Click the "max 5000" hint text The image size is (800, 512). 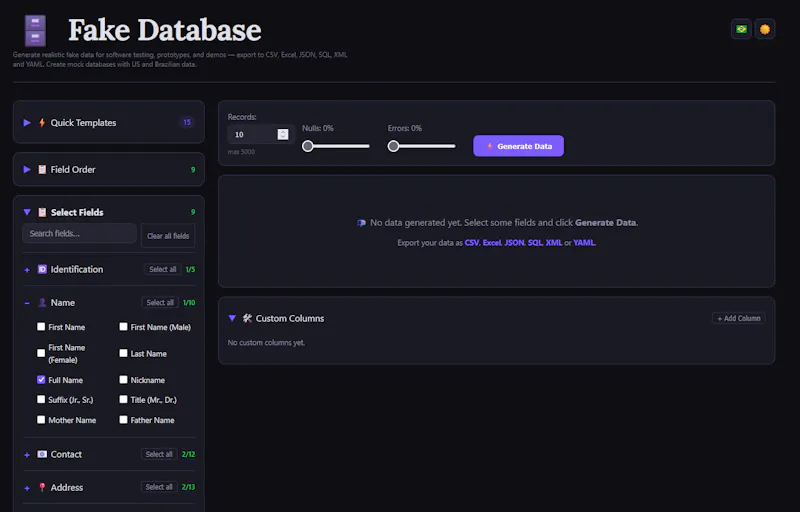(241, 152)
